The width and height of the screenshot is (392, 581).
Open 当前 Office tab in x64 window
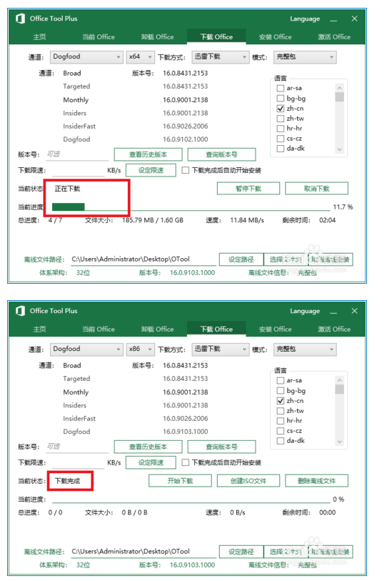point(98,36)
